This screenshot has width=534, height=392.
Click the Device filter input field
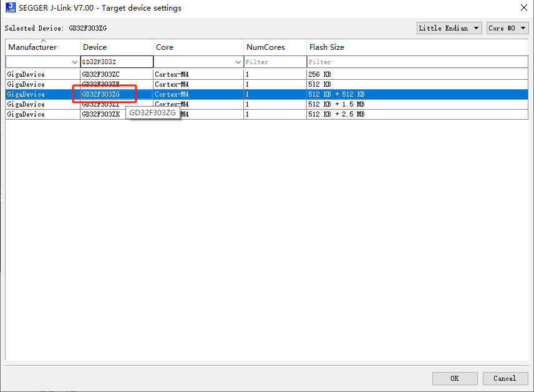pyautogui.click(x=117, y=62)
